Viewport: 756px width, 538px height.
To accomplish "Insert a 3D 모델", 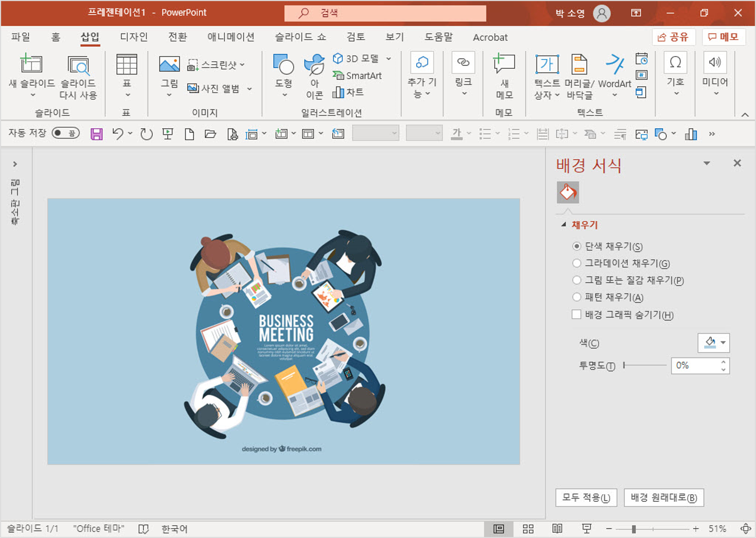I will 356,58.
